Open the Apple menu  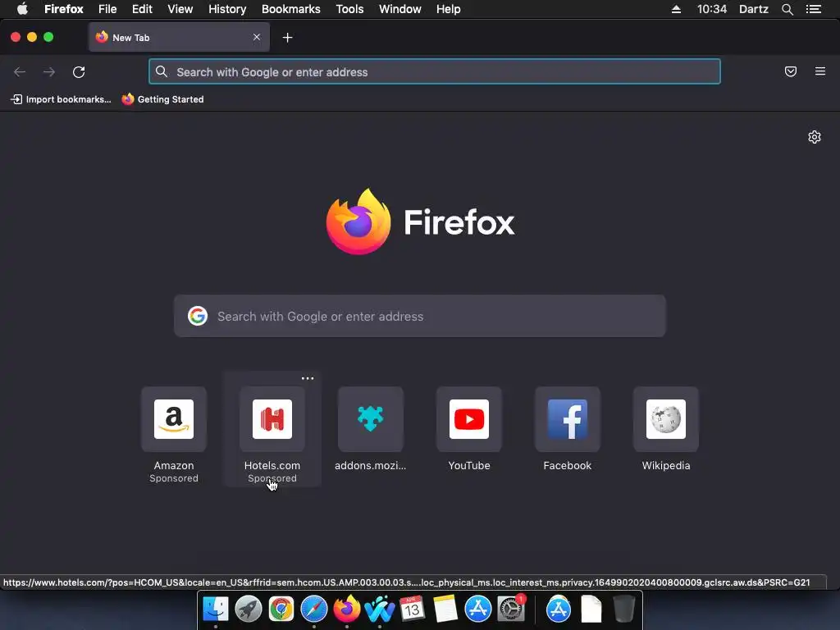point(22,9)
